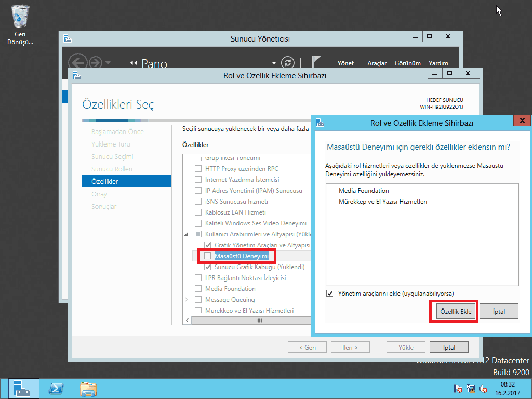Click the Server Manager taskbar icon
The image size is (532, 399).
(x=21, y=389)
